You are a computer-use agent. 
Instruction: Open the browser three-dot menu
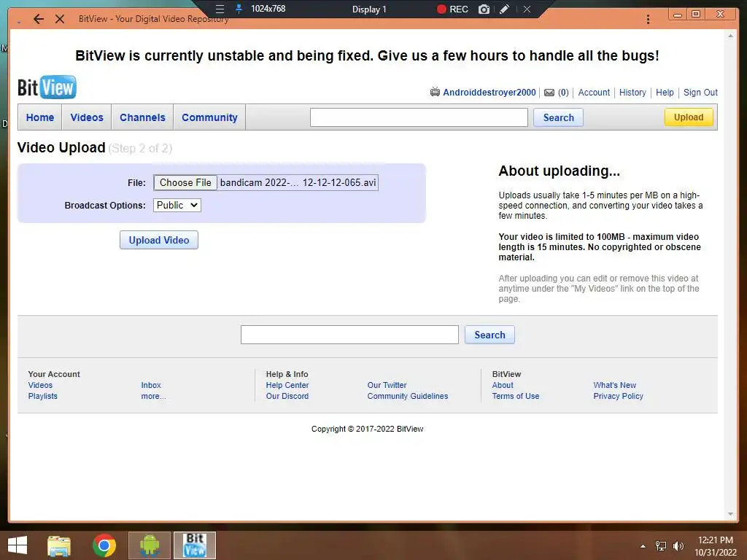point(648,19)
